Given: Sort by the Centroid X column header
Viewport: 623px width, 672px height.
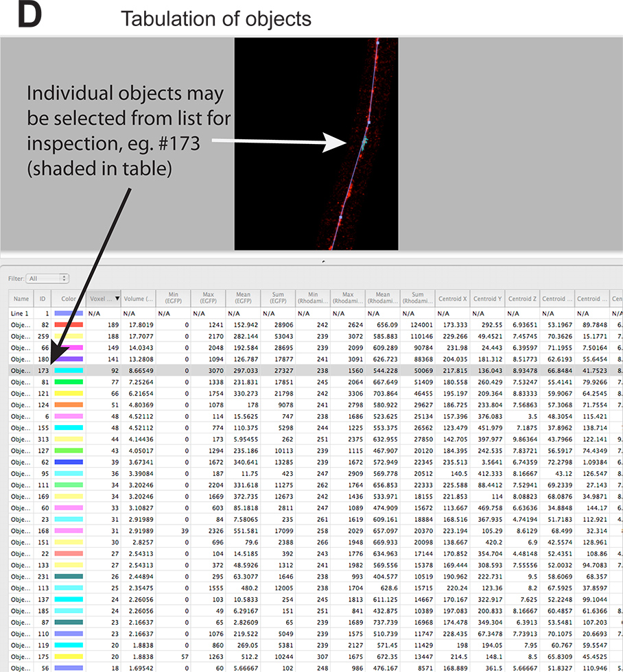Looking at the screenshot, I should pos(453,298).
